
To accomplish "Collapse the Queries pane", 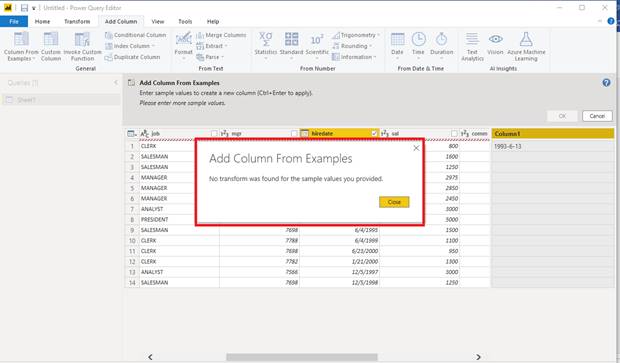I will click(x=116, y=83).
